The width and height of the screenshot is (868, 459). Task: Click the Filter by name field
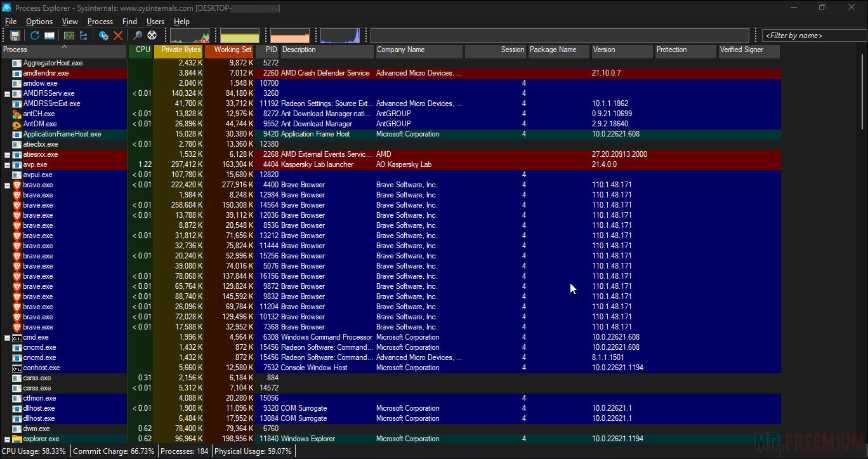coord(814,36)
